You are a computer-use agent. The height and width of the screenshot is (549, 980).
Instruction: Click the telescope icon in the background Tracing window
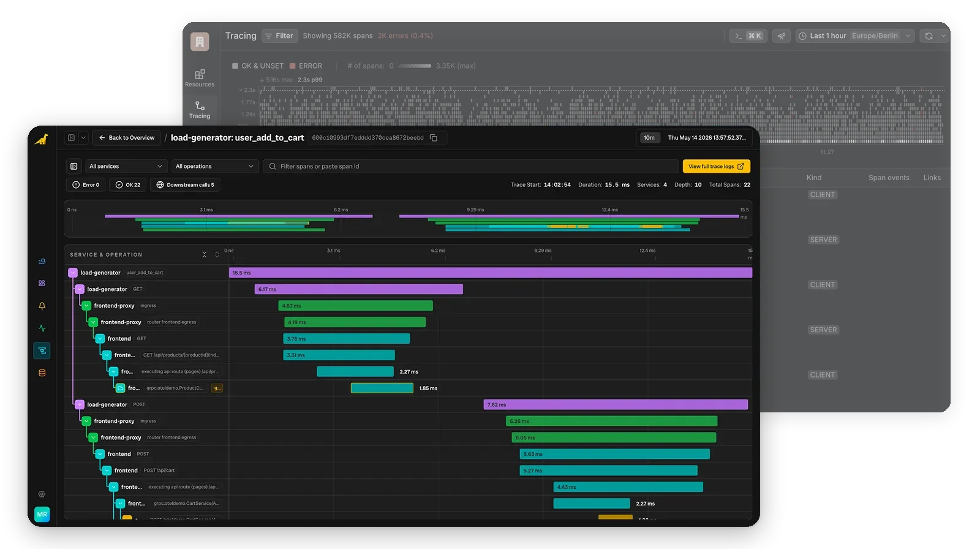(781, 36)
